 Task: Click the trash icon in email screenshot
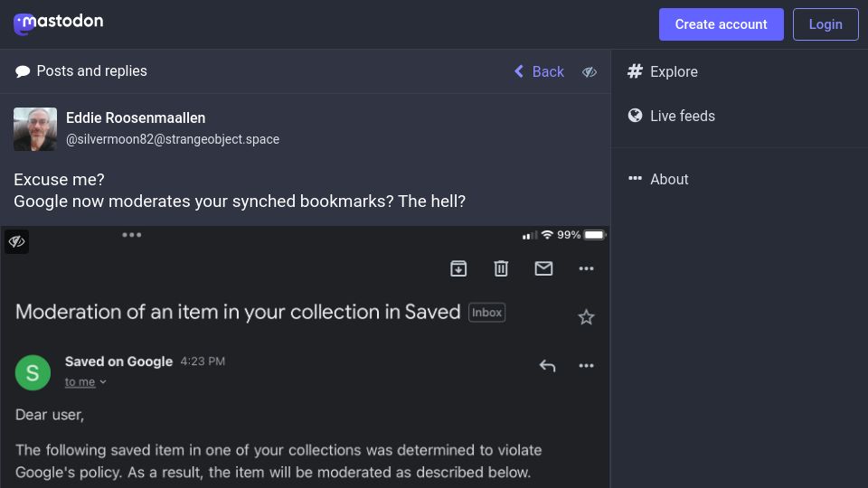(x=501, y=268)
